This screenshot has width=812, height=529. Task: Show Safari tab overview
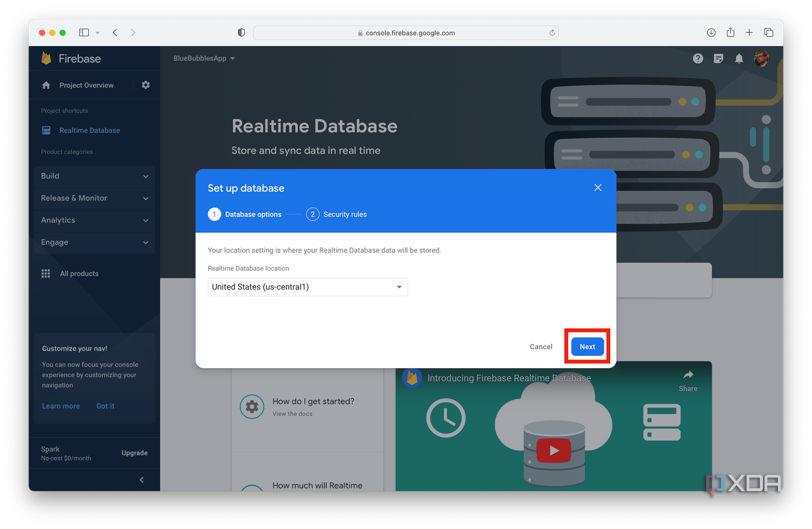769,32
